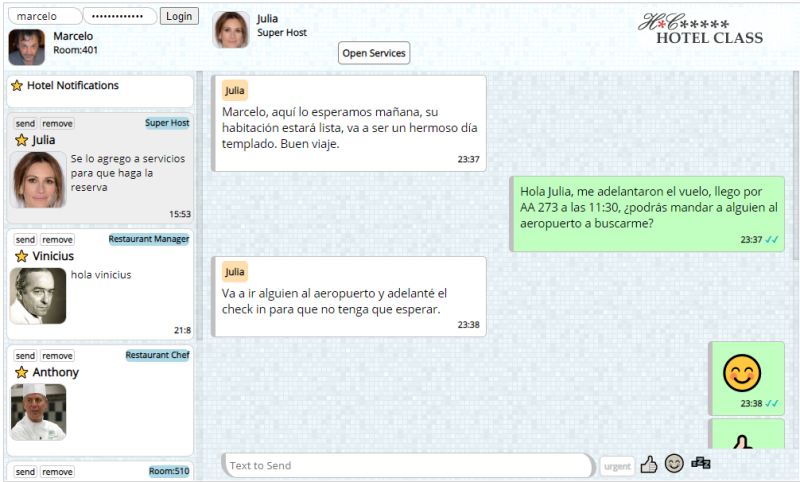Click the sleeping zzz icon
The width and height of the screenshot is (800, 482).
click(701, 463)
